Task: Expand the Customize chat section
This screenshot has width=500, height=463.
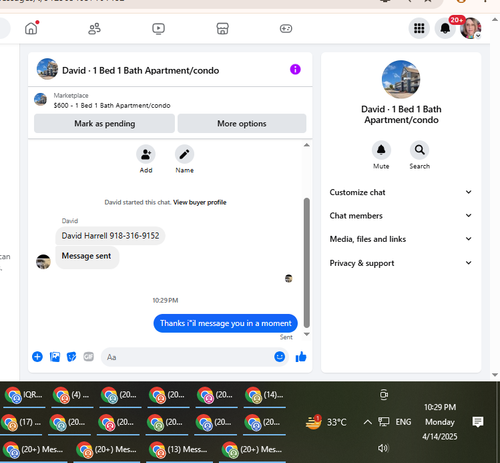Action: click(401, 192)
